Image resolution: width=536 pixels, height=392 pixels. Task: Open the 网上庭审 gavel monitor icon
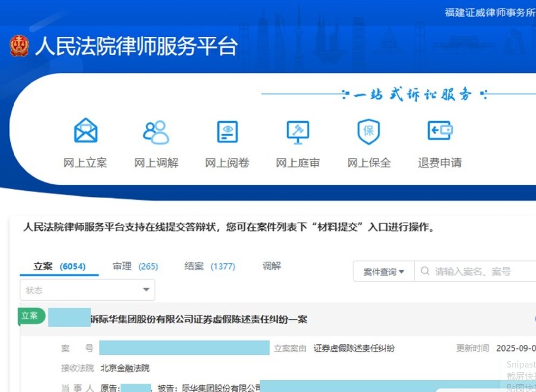pos(298,132)
